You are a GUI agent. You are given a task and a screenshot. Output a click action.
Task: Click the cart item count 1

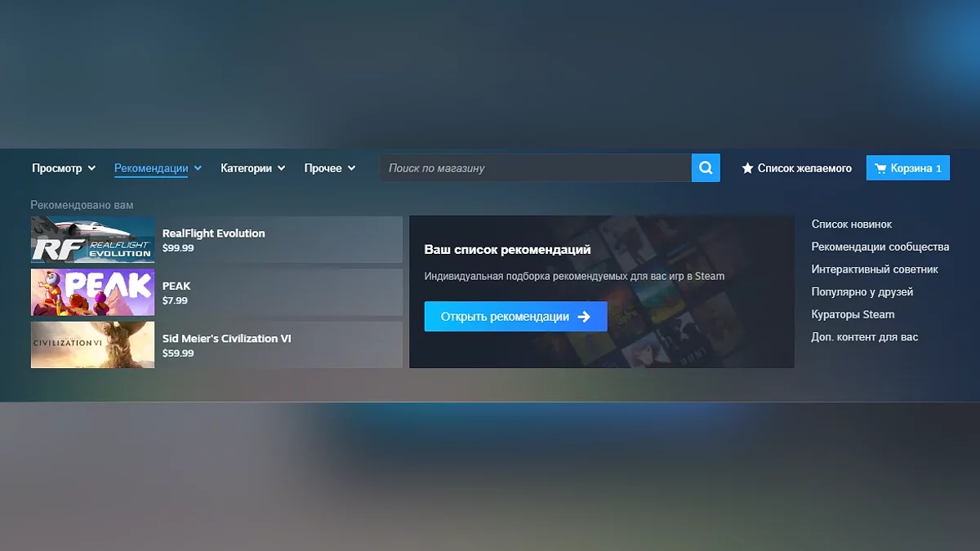(938, 169)
